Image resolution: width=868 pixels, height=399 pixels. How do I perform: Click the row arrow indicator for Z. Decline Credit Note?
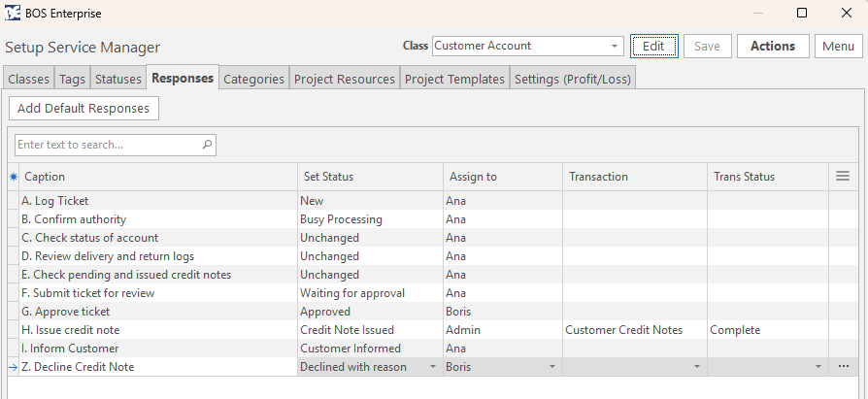click(14, 367)
